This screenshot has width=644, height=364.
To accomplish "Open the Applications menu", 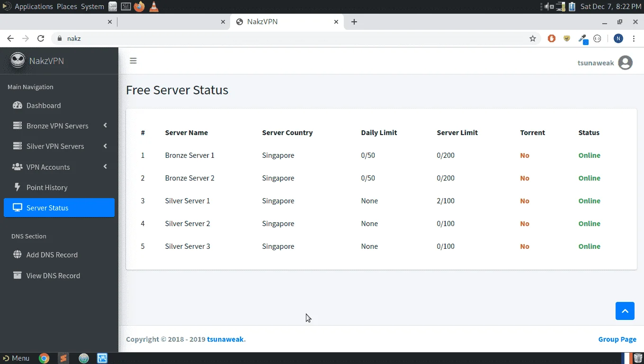I will [x=34, y=7].
